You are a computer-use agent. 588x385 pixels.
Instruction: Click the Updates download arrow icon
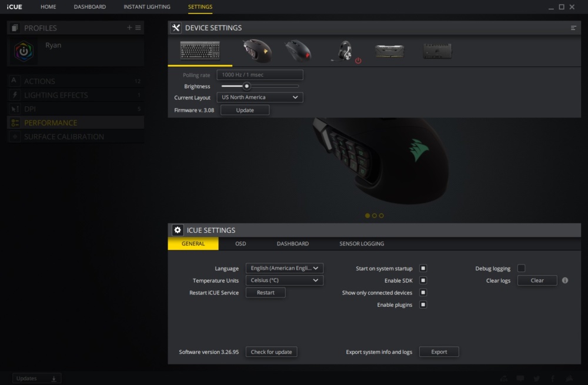click(54, 379)
